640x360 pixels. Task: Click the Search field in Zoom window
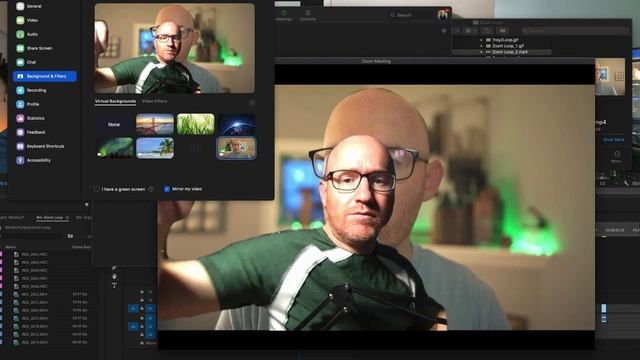410,15
